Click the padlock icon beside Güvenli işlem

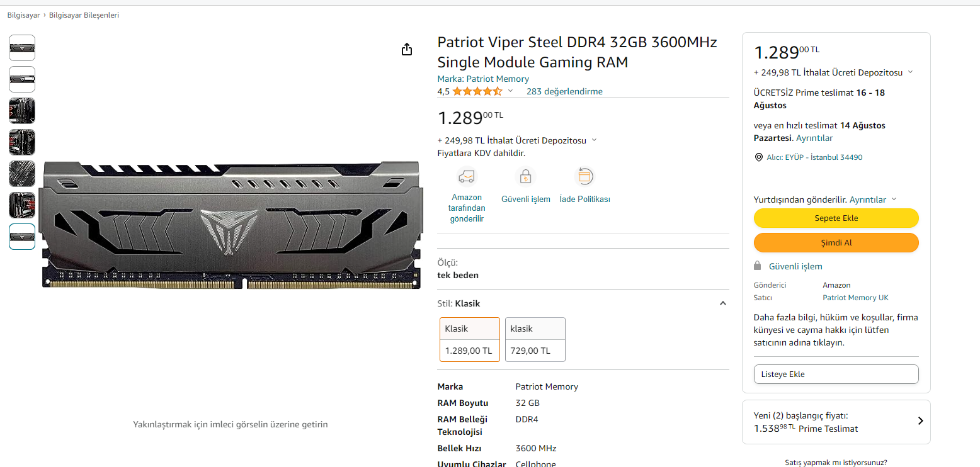point(758,266)
